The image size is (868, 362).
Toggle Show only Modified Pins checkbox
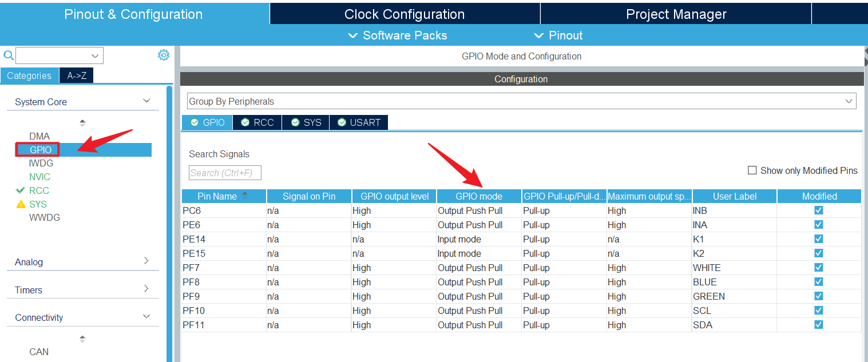pyautogui.click(x=752, y=170)
